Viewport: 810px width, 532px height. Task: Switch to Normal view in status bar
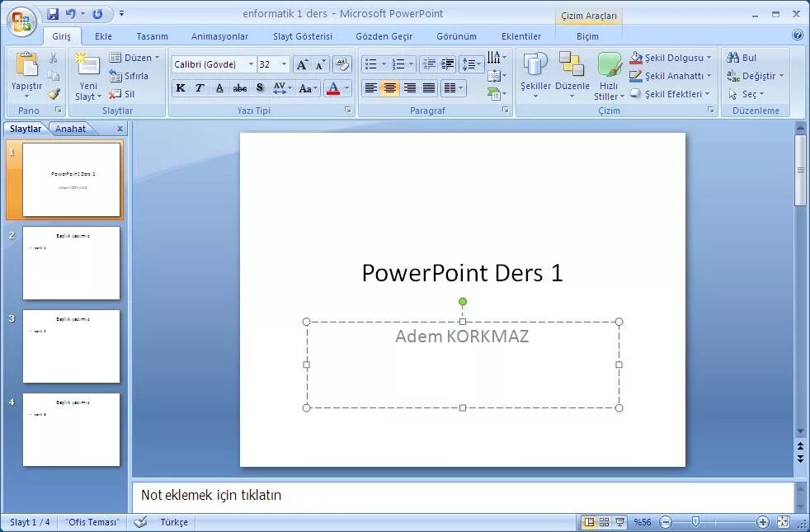coord(588,522)
